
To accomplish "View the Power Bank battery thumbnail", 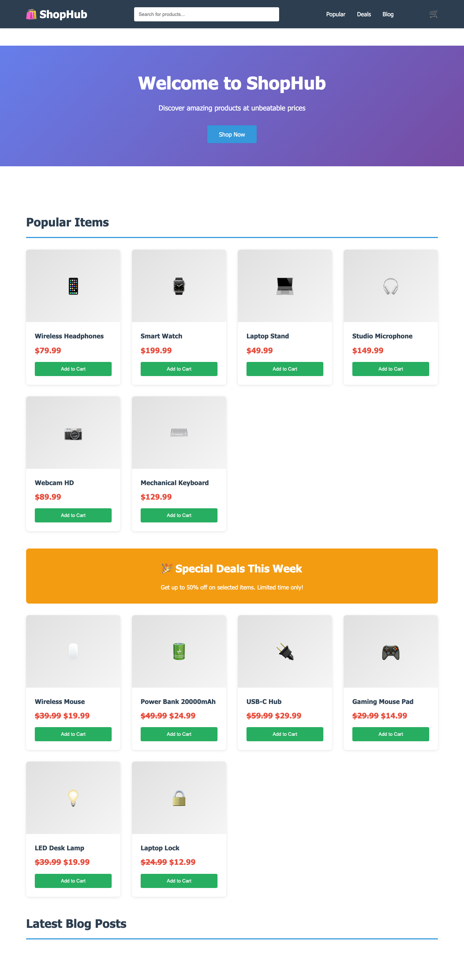I will tap(179, 651).
